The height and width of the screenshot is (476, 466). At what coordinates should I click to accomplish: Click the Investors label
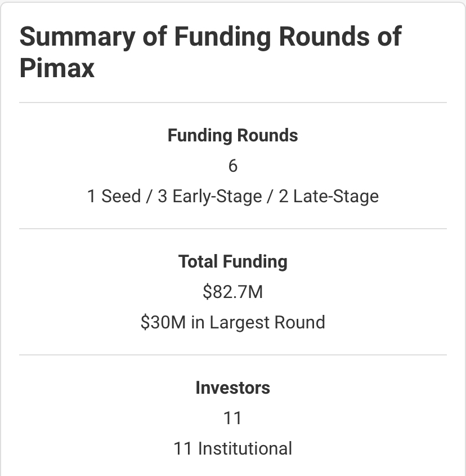[232, 388]
